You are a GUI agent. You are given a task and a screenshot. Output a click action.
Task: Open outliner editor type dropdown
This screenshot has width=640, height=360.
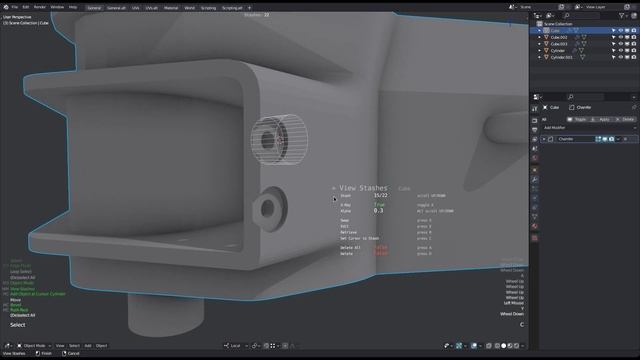[x=538, y=16]
